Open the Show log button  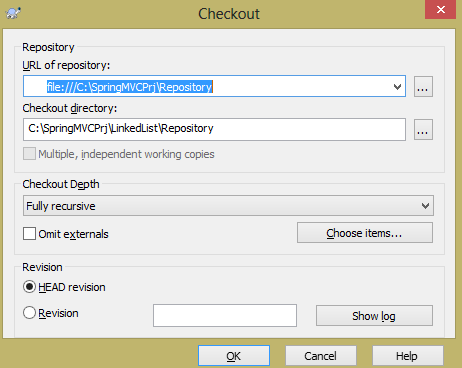pos(374,316)
